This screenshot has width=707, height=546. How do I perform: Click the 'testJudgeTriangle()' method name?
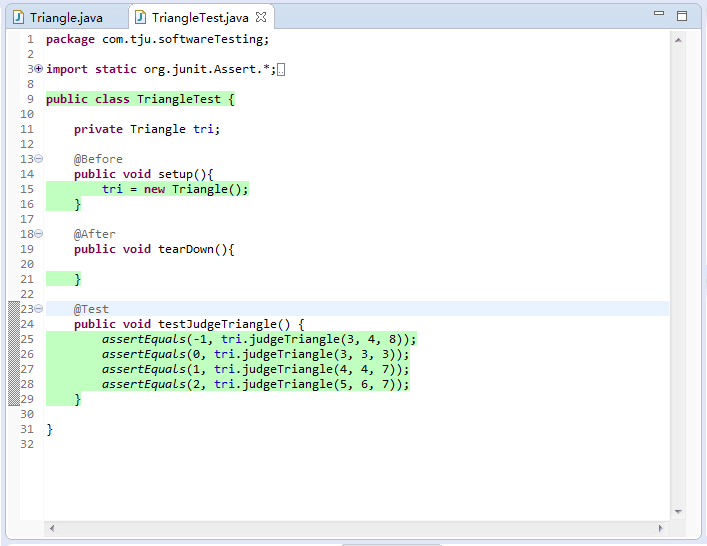pyautogui.click(x=224, y=324)
